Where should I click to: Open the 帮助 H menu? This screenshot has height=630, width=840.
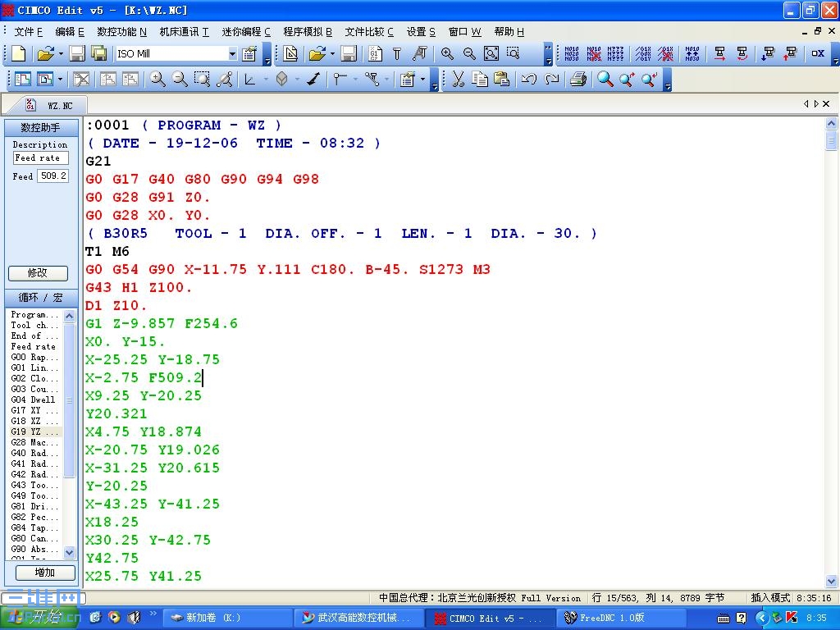(x=509, y=32)
